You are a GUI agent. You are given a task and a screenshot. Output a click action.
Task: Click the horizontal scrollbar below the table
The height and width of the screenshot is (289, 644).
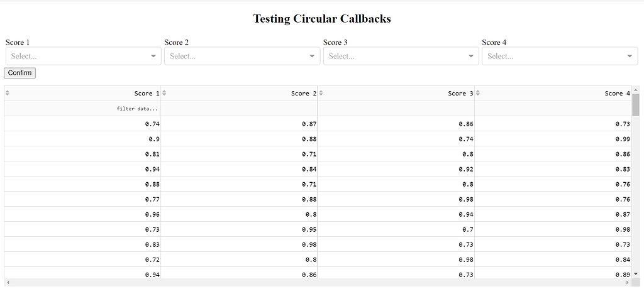(321, 283)
